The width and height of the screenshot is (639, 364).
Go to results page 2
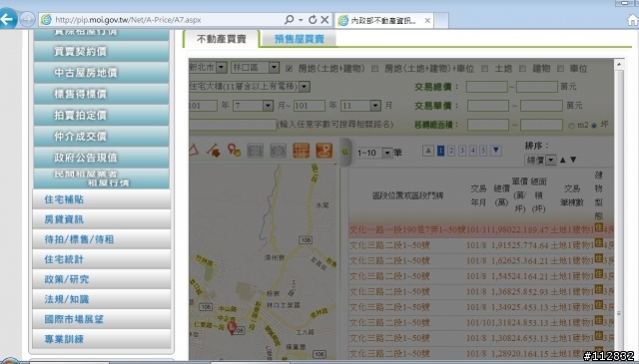coord(451,151)
